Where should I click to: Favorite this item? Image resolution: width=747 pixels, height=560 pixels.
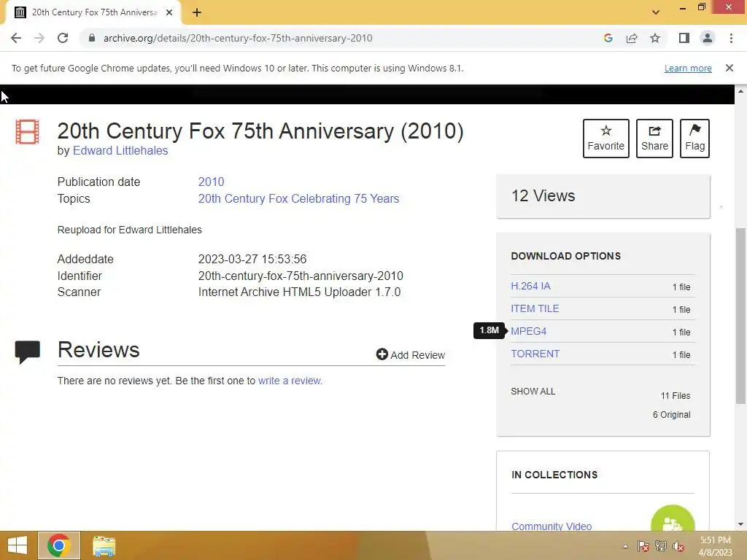(606, 139)
